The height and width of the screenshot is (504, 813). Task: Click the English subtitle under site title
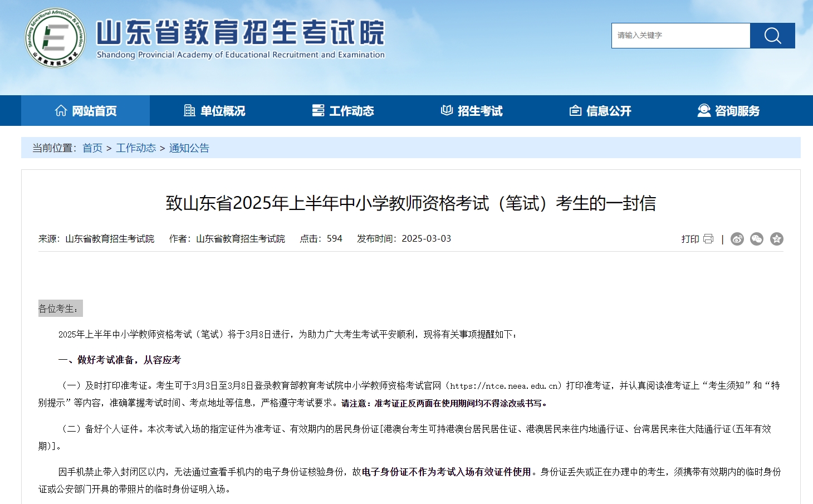click(x=241, y=55)
